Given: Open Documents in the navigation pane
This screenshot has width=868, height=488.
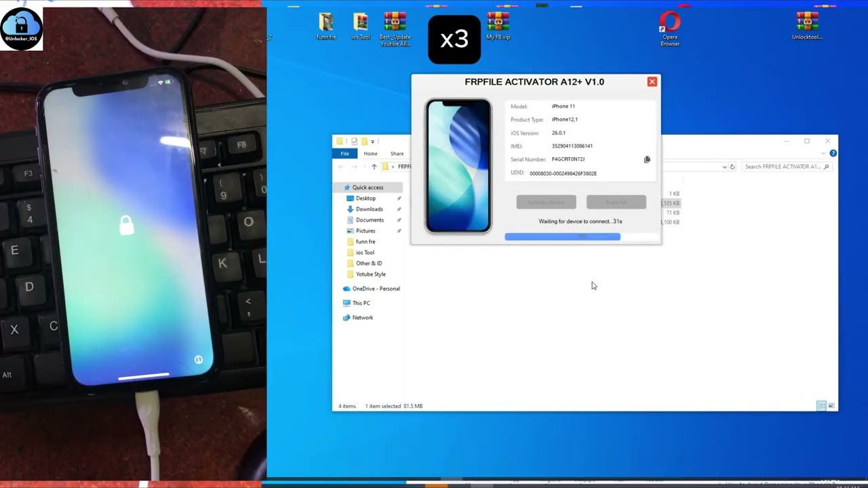Looking at the screenshot, I should [x=370, y=220].
